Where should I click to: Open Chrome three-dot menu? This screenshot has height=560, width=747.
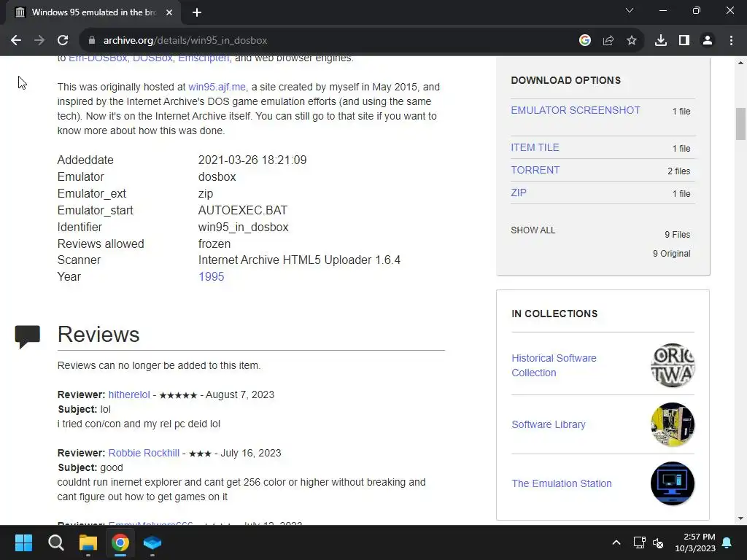[x=731, y=41]
